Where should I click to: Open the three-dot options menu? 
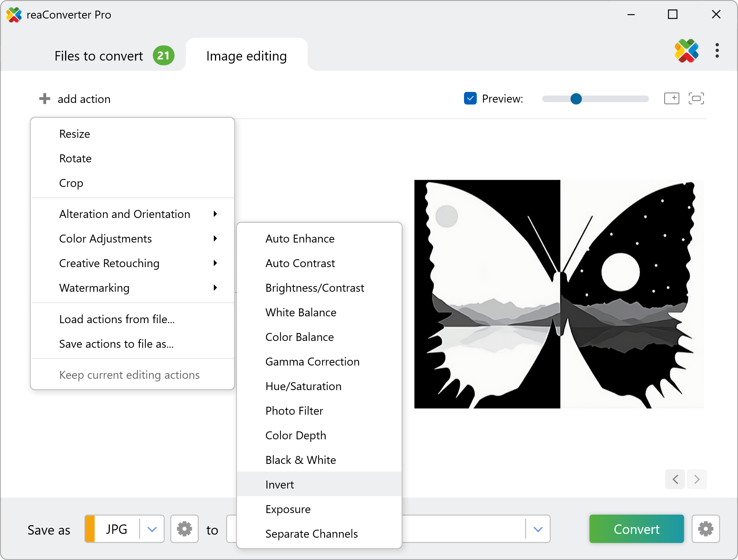717,51
